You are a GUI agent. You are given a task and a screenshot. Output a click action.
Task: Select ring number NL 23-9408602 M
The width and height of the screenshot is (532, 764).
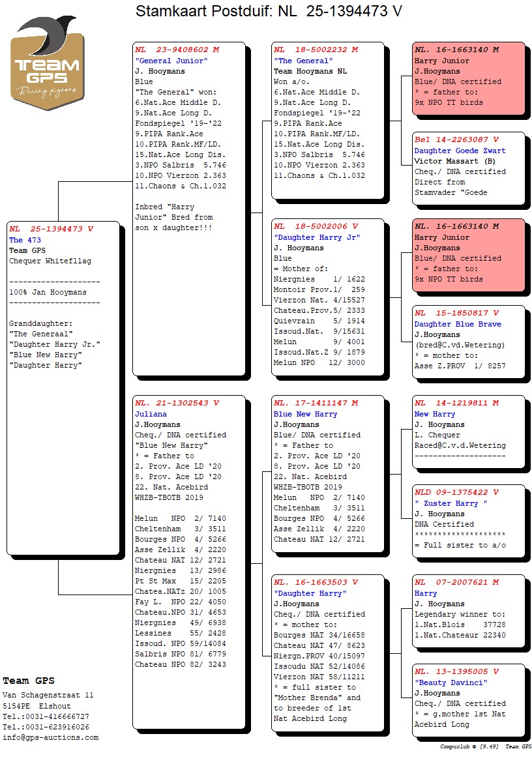177,50
